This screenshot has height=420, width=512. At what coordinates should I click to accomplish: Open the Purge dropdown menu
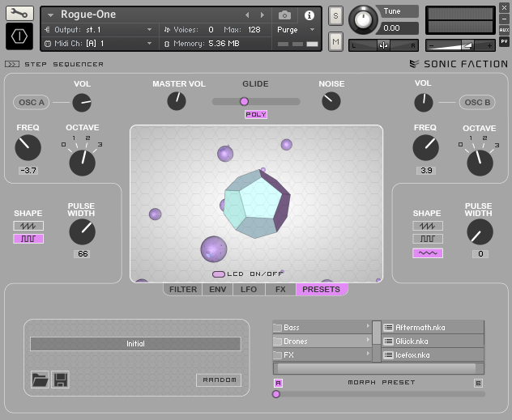click(312, 30)
